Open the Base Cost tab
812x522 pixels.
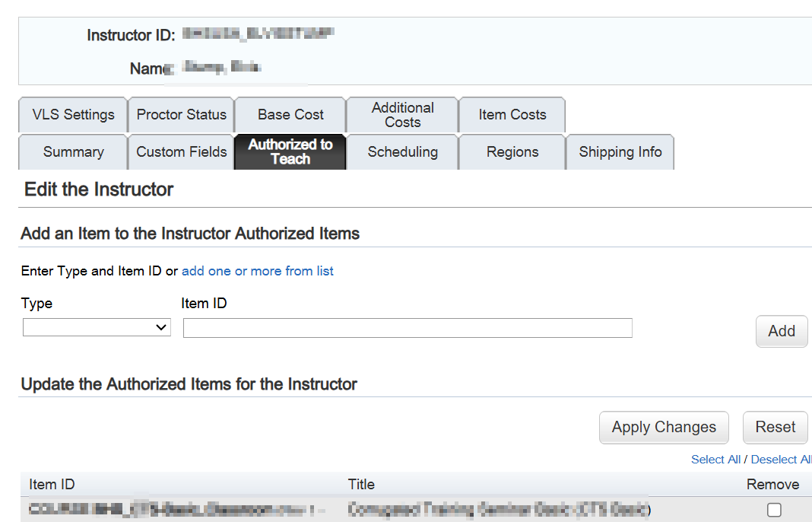tap(290, 115)
